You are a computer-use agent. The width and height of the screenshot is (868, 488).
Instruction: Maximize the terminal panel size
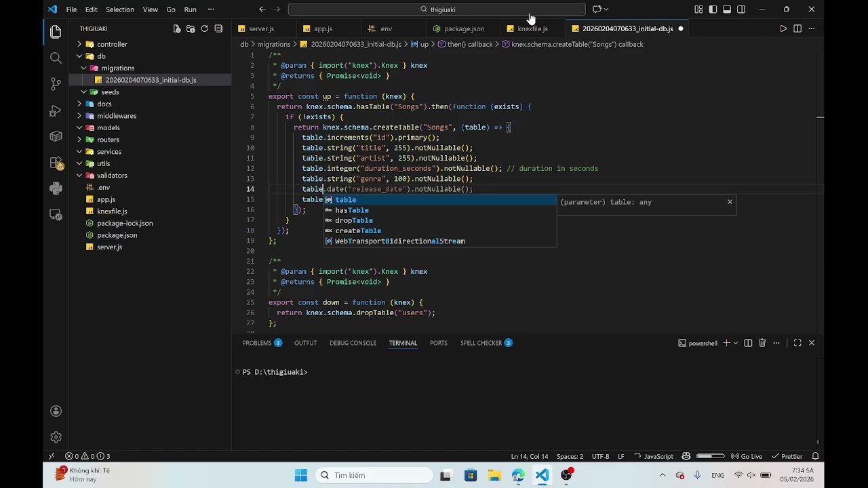(x=797, y=343)
